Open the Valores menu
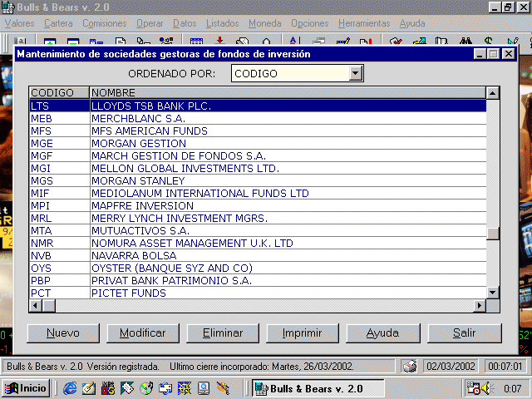The image size is (532, 399). [x=20, y=23]
